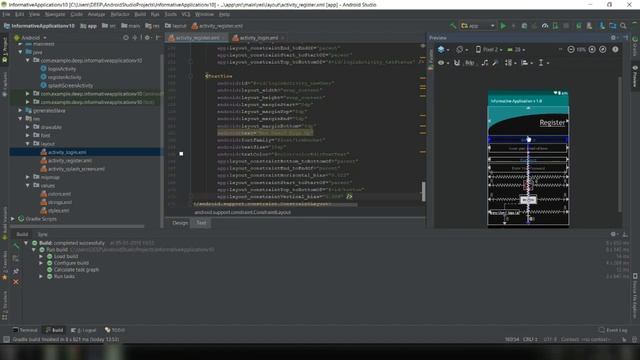This screenshot has height=360, width=640.
Task: Collapse the res folder
Action: (x=20, y=119)
